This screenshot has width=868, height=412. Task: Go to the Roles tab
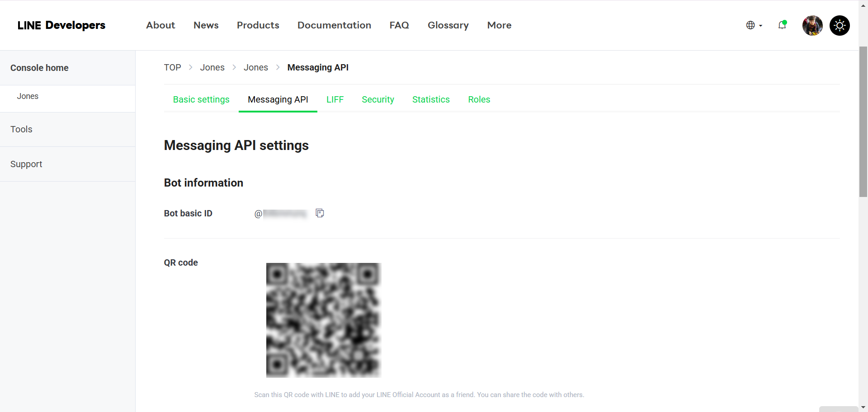pyautogui.click(x=479, y=99)
